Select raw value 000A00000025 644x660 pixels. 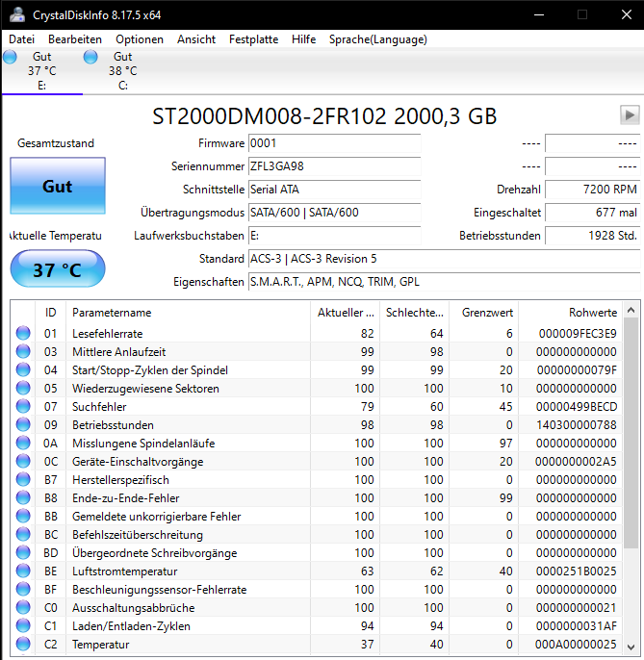click(x=576, y=645)
